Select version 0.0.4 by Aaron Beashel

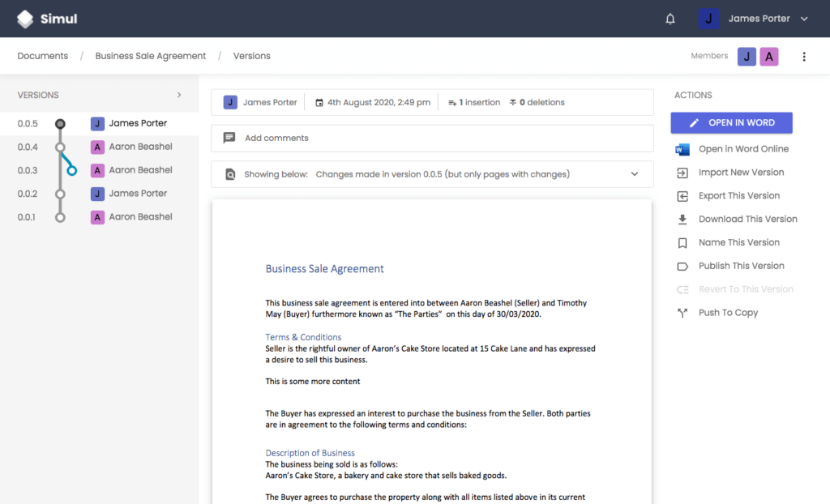(140, 147)
